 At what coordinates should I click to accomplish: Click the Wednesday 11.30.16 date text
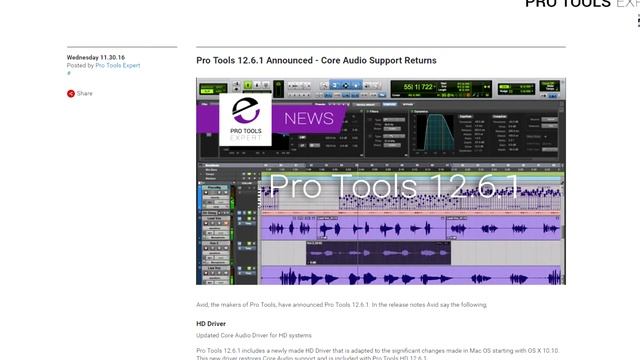tap(96, 58)
